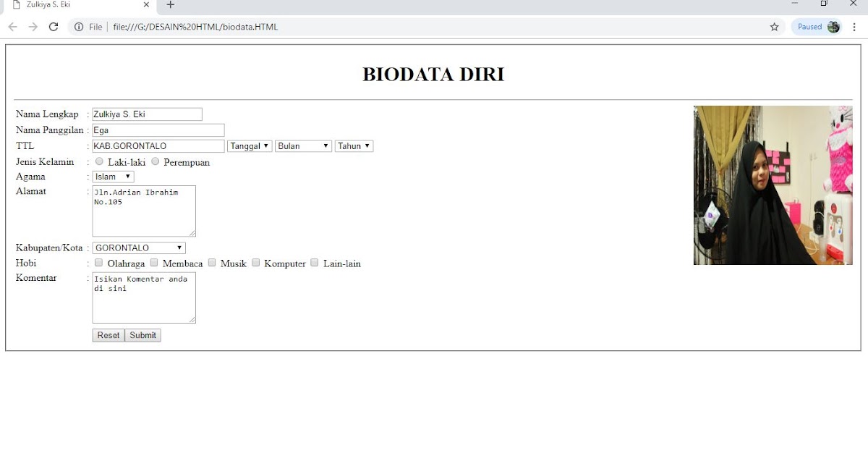
Task: Click the browser back navigation arrow
Action: coord(12,27)
